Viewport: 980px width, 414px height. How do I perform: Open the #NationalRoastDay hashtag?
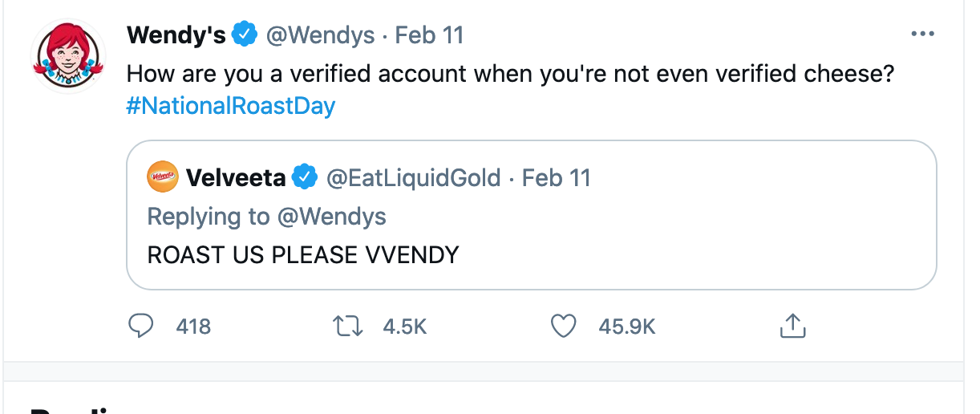(231, 106)
